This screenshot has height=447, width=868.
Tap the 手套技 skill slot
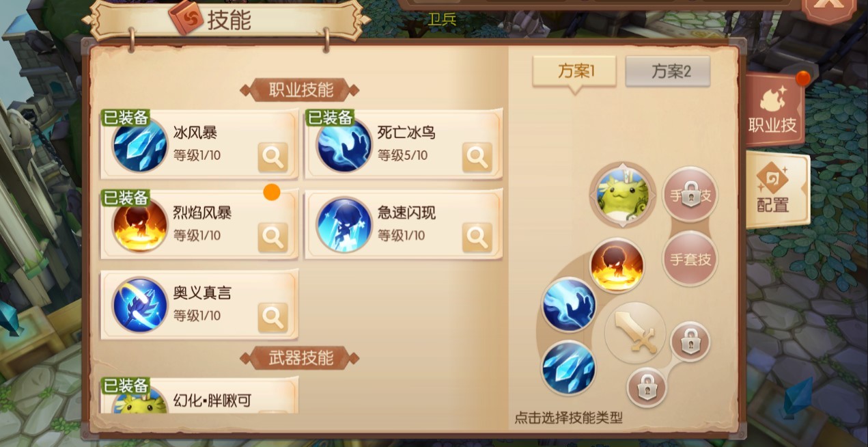(x=690, y=259)
